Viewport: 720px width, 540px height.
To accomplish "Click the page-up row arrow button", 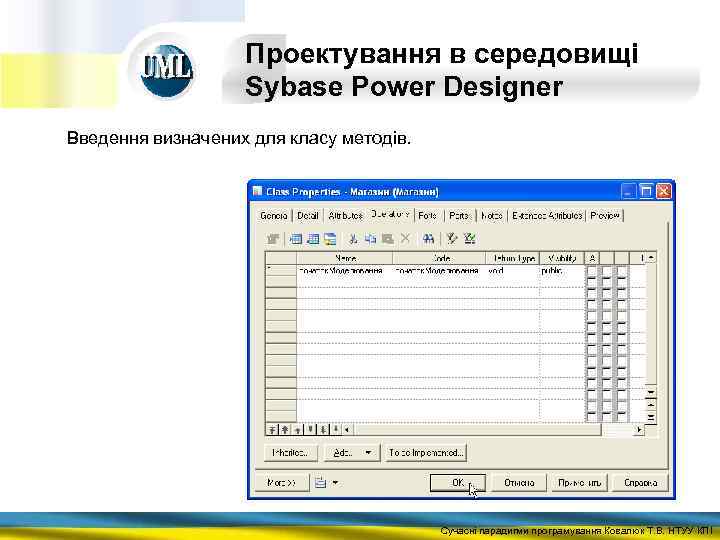I will (285, 430).
